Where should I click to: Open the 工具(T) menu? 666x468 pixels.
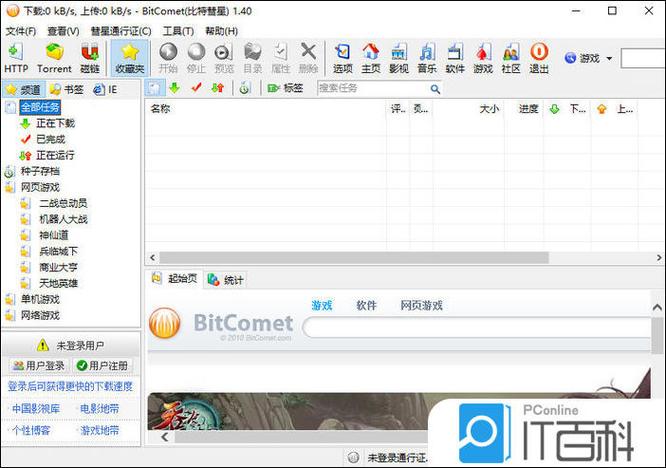pos(178,31)
